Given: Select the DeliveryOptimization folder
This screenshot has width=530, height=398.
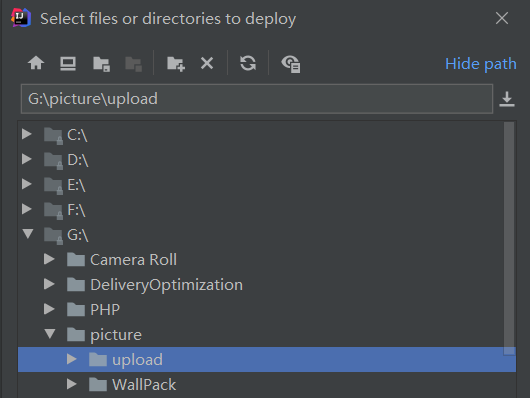Looking at the screenshot, I should (x=166, y=285).
